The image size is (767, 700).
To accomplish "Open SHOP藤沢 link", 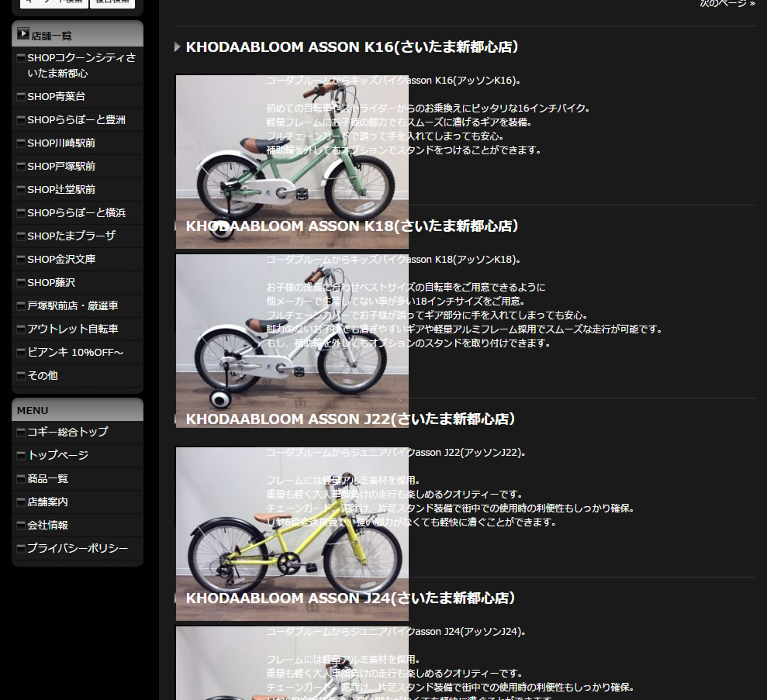I will (x=51, y=282).
